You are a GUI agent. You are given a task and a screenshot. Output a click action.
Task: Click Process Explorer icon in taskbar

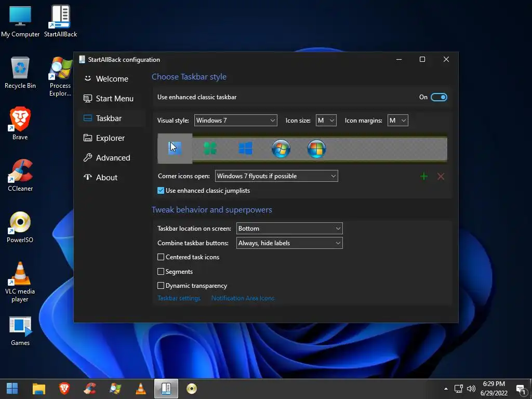pyautogui.click(x=115, y=389)
